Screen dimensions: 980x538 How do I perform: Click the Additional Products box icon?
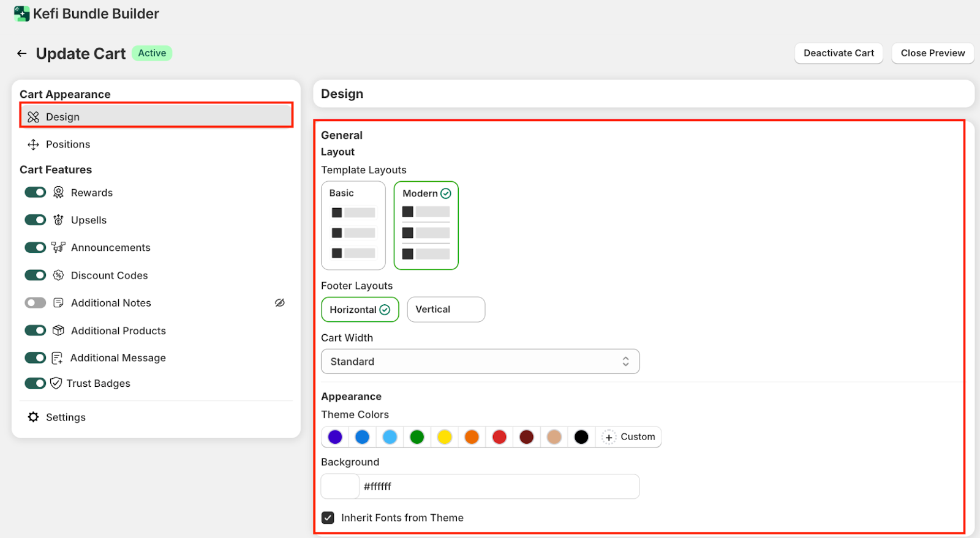coord(58,331)
